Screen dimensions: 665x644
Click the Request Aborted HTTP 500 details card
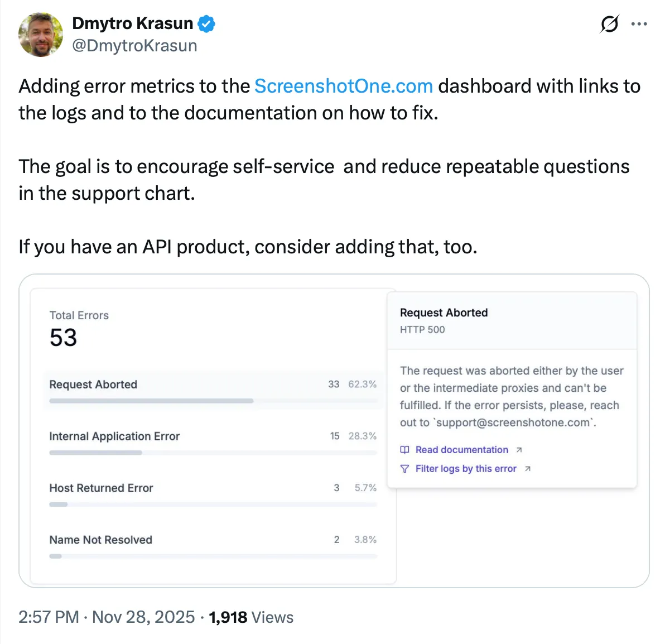tap(512, 391)
